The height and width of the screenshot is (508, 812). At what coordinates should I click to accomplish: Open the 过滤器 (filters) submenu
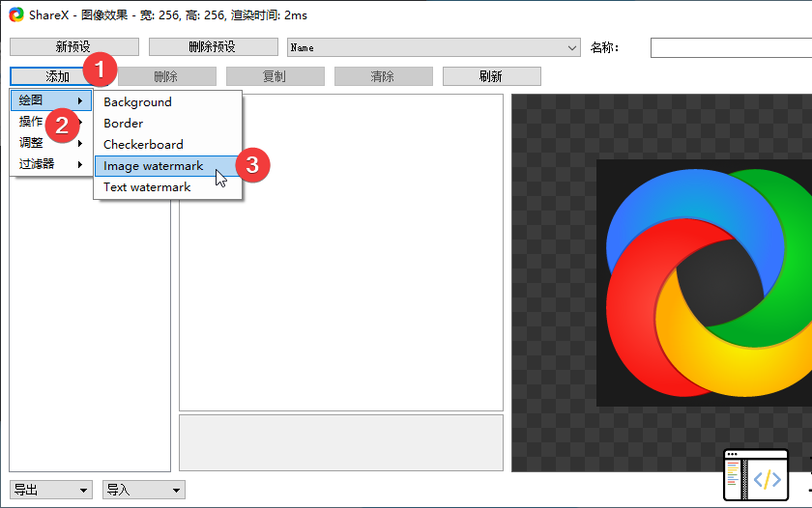(x=50, y=164)
